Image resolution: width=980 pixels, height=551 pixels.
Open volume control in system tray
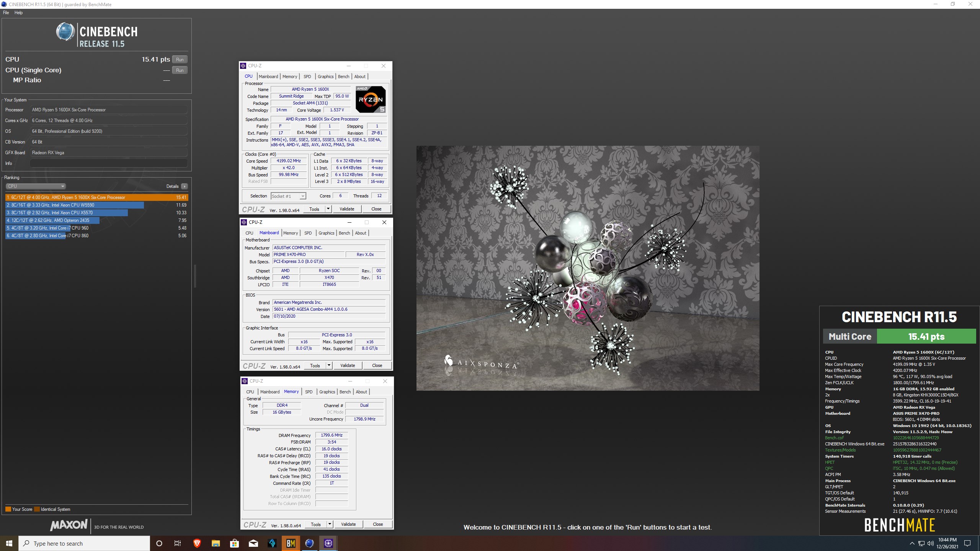click(931, 543)
